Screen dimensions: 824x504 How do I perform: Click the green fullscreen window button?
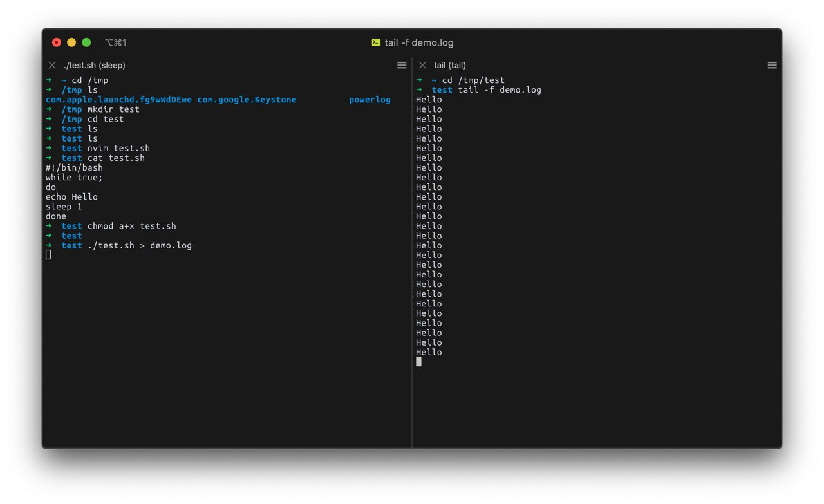[86, 42]
